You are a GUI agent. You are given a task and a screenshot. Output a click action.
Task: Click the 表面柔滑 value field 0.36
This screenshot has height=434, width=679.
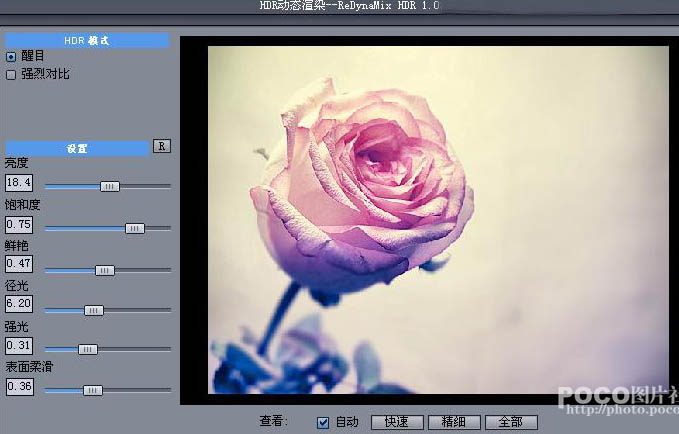(x=19, y=387)
